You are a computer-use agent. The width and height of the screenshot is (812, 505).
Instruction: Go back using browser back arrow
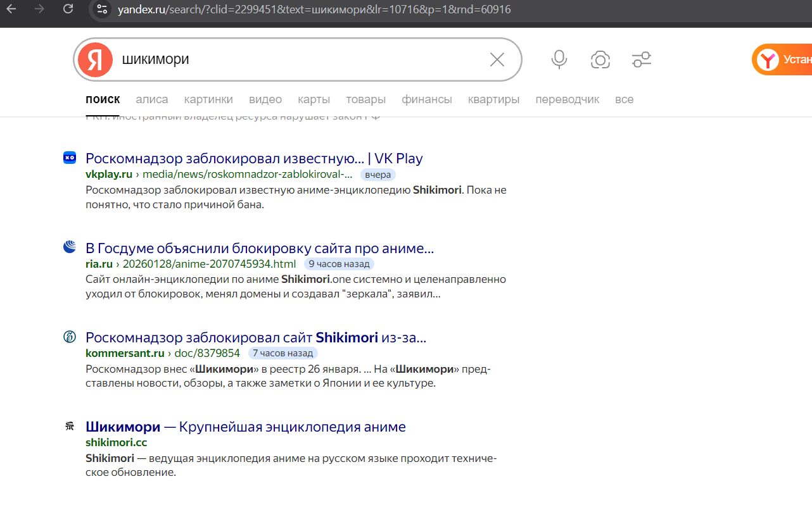click(11, 9)
